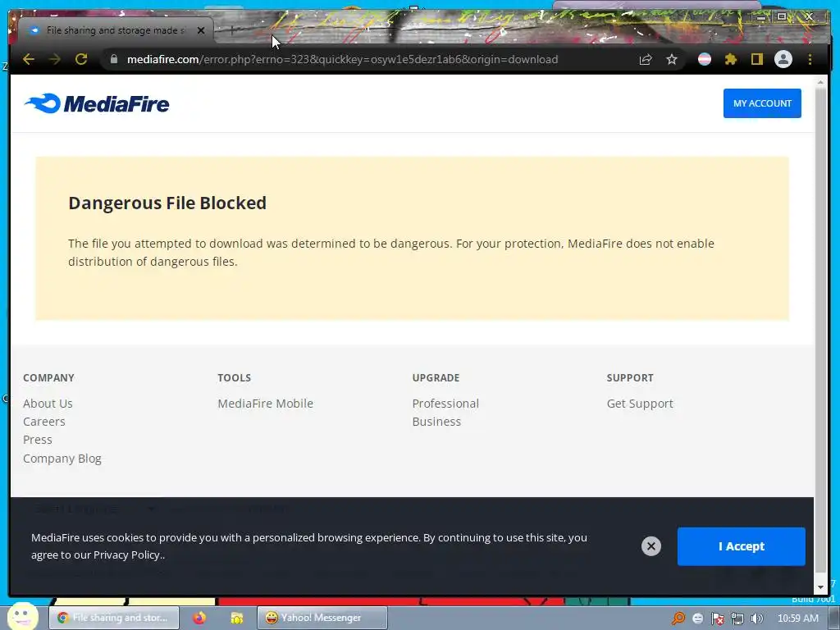This screenshot has height=630, width=840.
Task: Click the orange magnifier tray icon
Action: coord(678,619)
